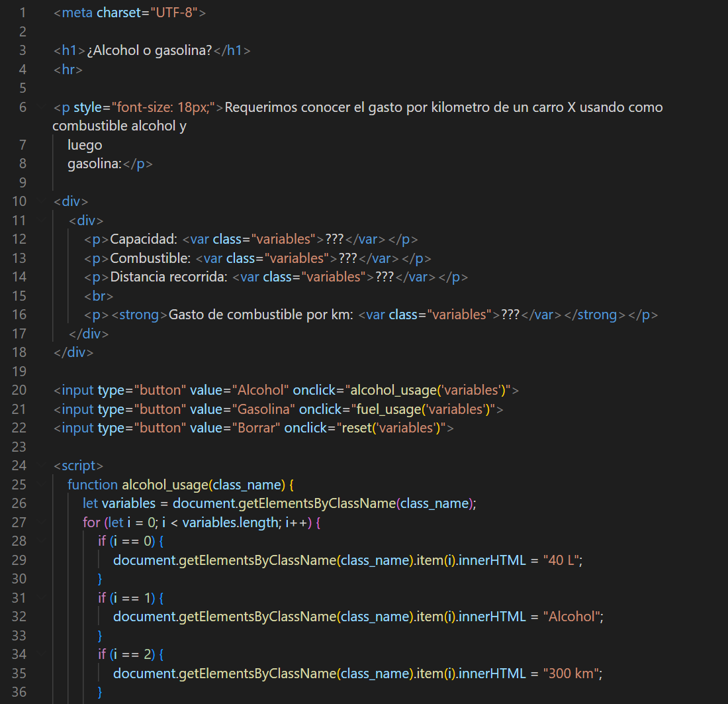Viewport: 728px width, 704px height.
Task: Click the "Combustible:" label on line 13
Action: click(x=150, y=258)
